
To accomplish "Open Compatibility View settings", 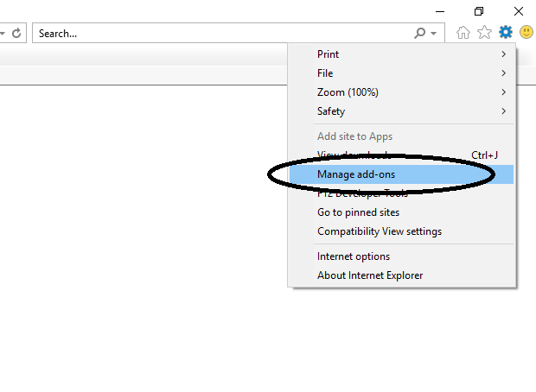I will coord(401,231).
